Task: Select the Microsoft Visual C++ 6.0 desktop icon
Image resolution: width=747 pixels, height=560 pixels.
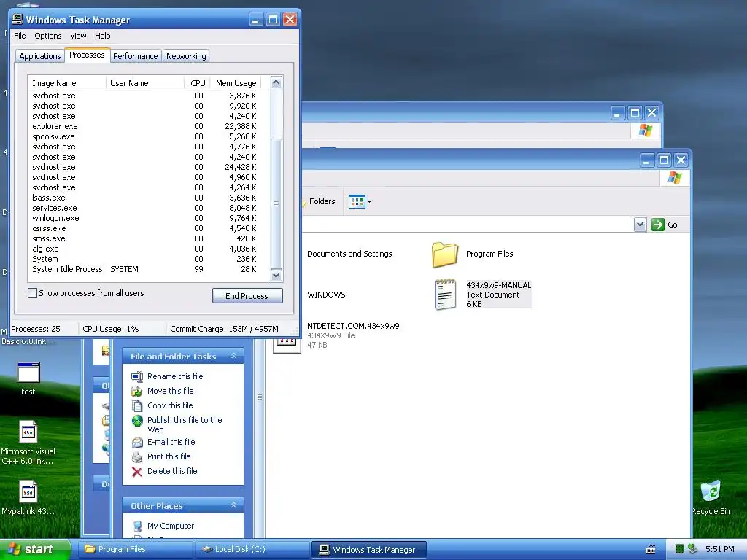Action: (x=28, y=432)
